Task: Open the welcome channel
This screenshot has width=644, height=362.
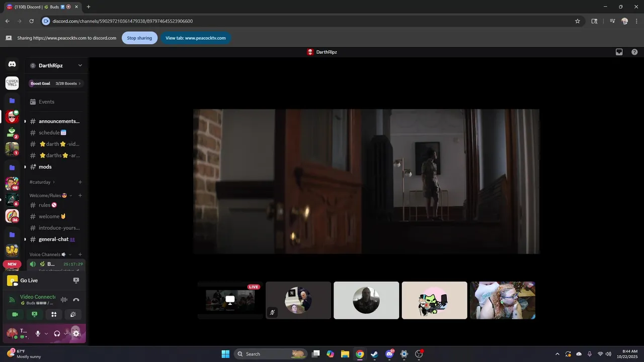Action: point(55,216)
